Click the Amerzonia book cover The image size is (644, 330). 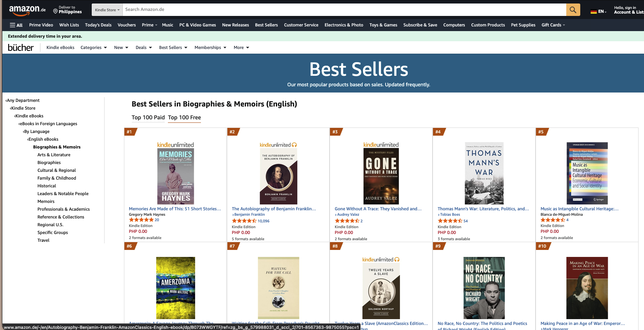(175, 288)
